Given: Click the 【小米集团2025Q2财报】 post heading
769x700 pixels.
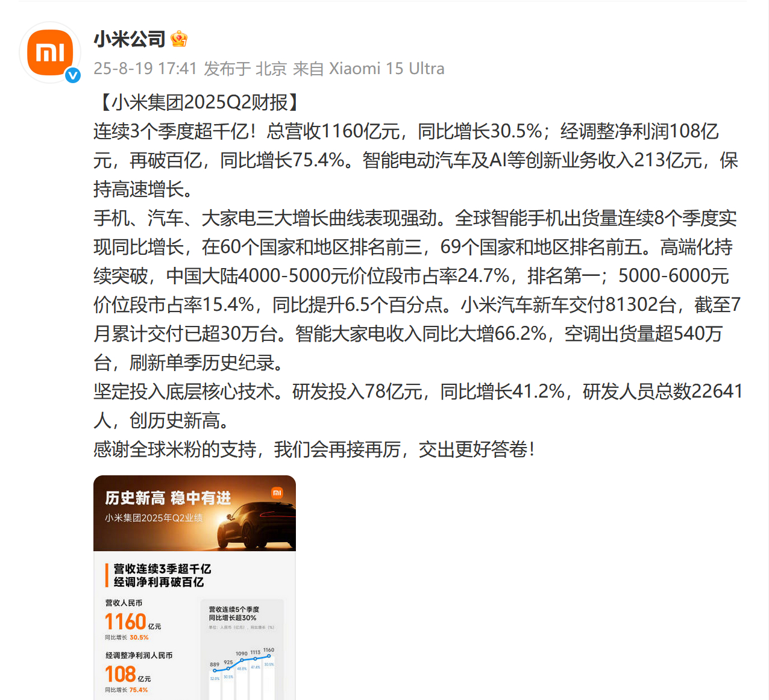Looking at the screenshot, I should pyautogui.click(x=199, y=102).
